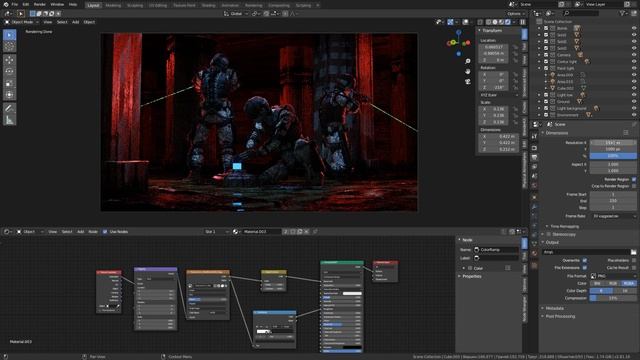Toggle File Extensions checkbox
The width and height of the screenshot is (640, 360).
[584, 267]
